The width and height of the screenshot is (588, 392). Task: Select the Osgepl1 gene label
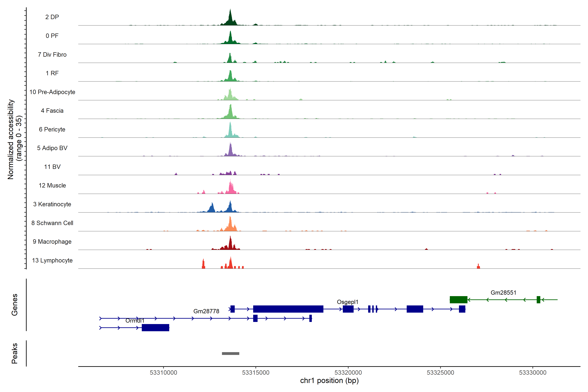tap(348, 302)
